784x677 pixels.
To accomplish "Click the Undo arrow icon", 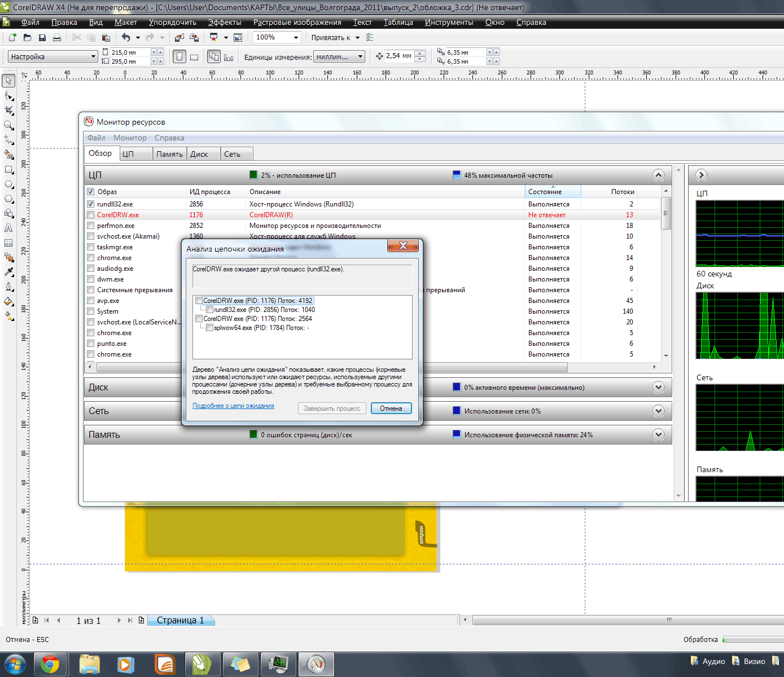I will pos(126,37).
